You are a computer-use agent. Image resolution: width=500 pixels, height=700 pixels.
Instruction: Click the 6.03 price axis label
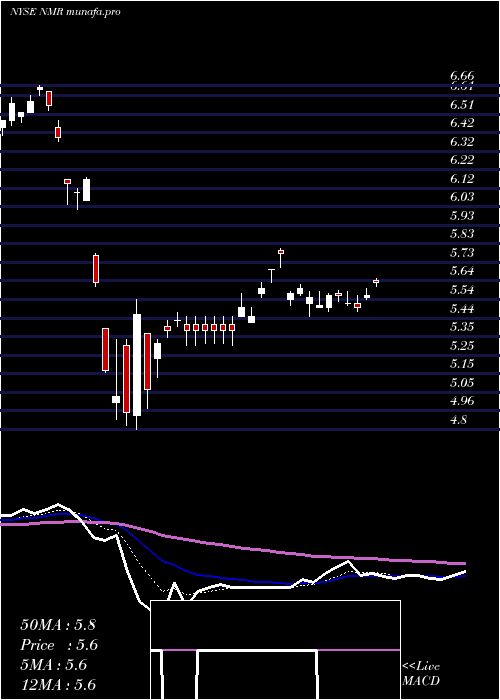pyautogui.click(x=462, y=197)
